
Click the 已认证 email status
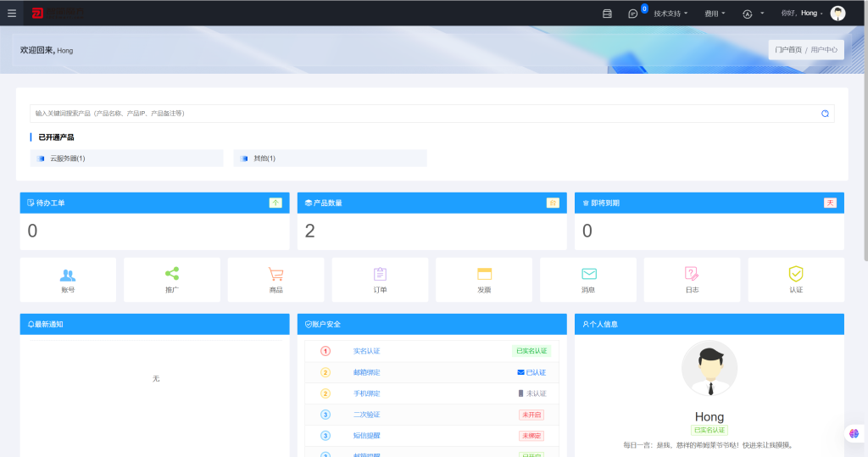531,372
